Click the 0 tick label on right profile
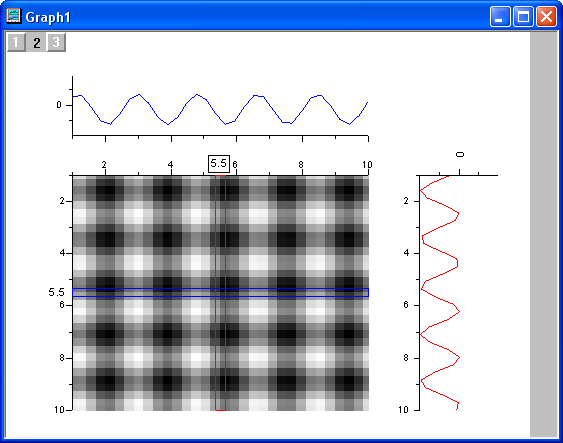563x443 pixels. (x=460, y=154)
